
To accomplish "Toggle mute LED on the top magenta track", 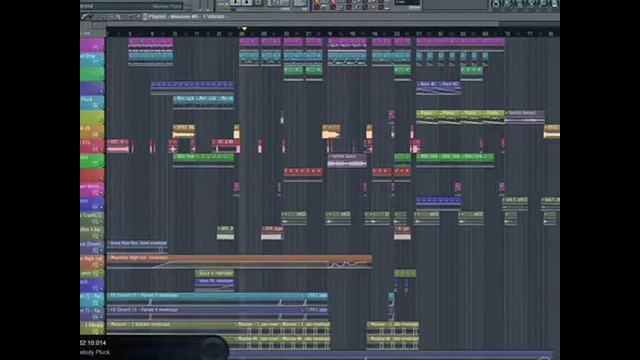I will point(101,48).
